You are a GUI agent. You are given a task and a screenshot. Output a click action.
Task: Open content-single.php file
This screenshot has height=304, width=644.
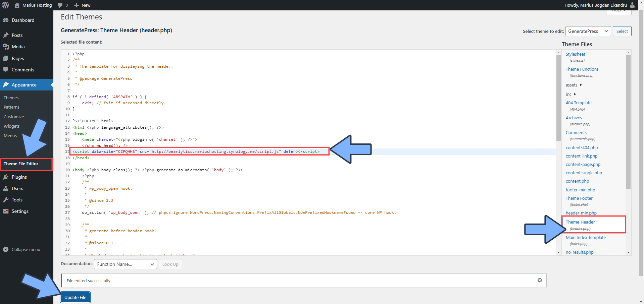pyautogui.click(x=584, y=173)
